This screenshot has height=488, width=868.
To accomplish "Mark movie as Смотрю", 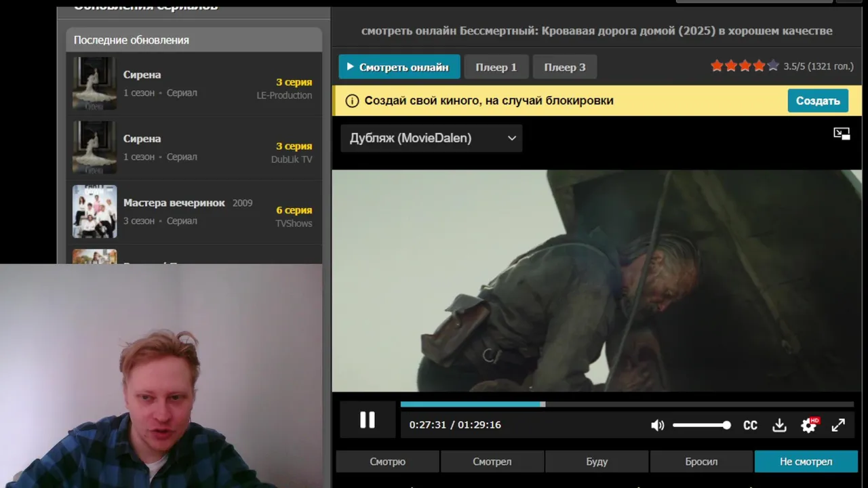I will (x=387, y=462).
